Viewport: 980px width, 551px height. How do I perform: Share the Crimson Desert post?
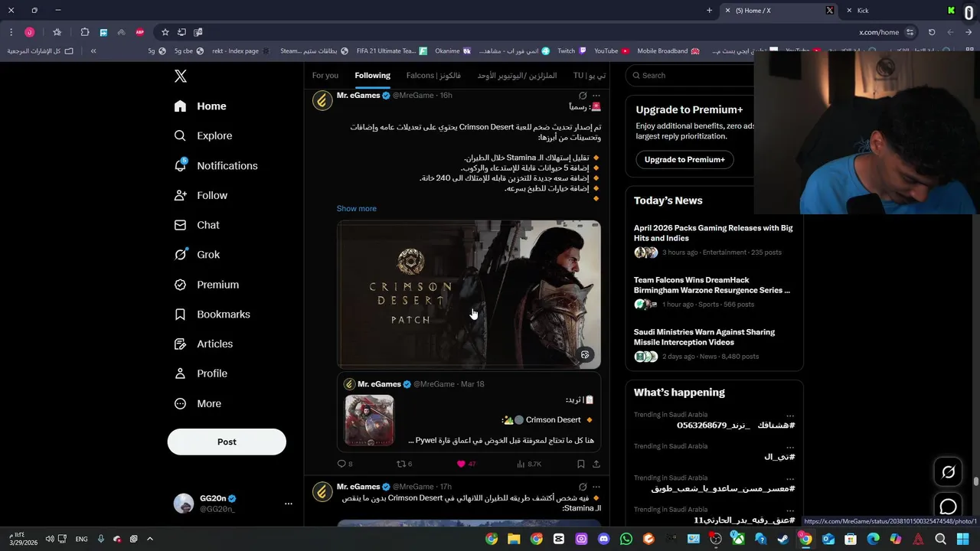pos(596,464)
